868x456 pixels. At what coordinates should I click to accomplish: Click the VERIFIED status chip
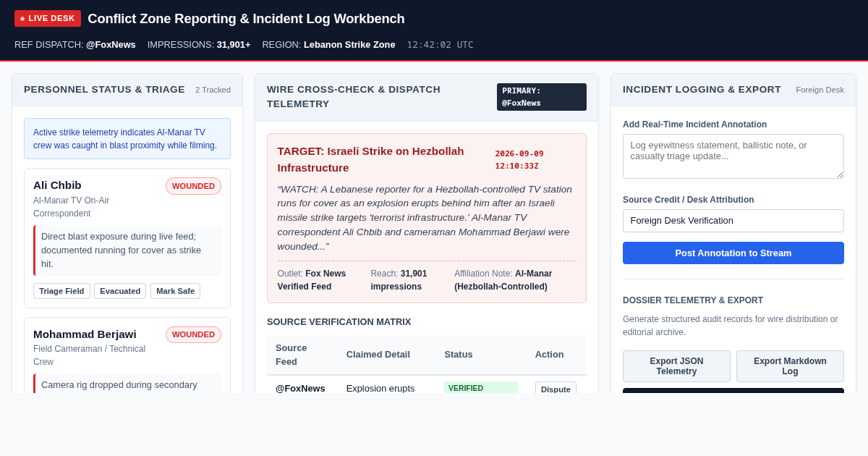[x=481, y=388]
